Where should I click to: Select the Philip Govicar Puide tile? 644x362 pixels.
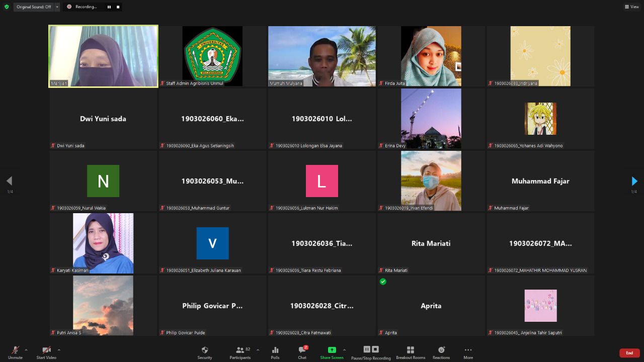pos(212,306)
